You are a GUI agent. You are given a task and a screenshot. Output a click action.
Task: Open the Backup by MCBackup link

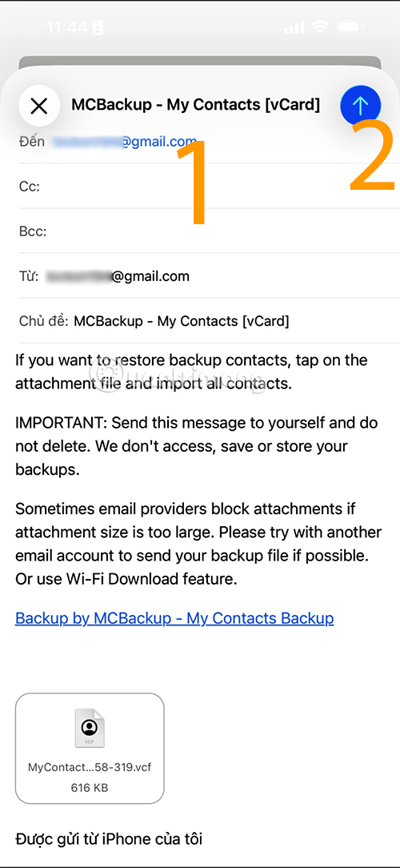click(x=174, y=618)
